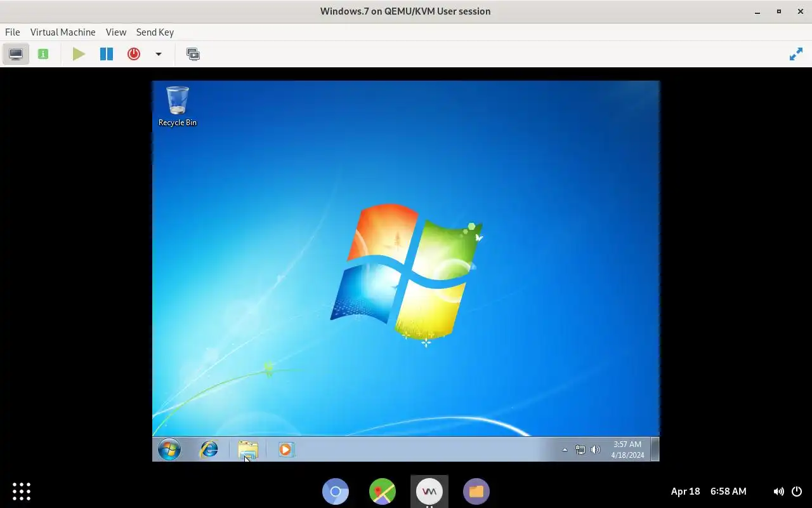Open the Maps app in the dock

point(383,491)
